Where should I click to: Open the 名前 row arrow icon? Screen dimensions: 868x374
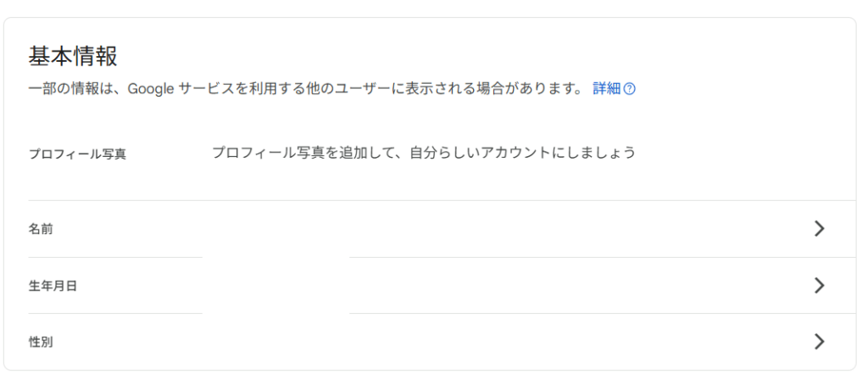coord(820,228)
